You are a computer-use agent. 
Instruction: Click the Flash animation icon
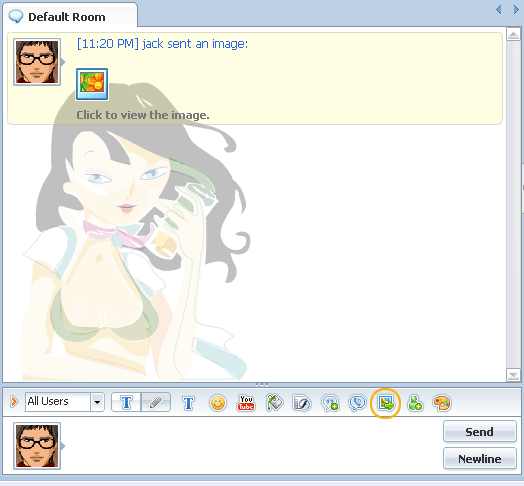point(302,403)
